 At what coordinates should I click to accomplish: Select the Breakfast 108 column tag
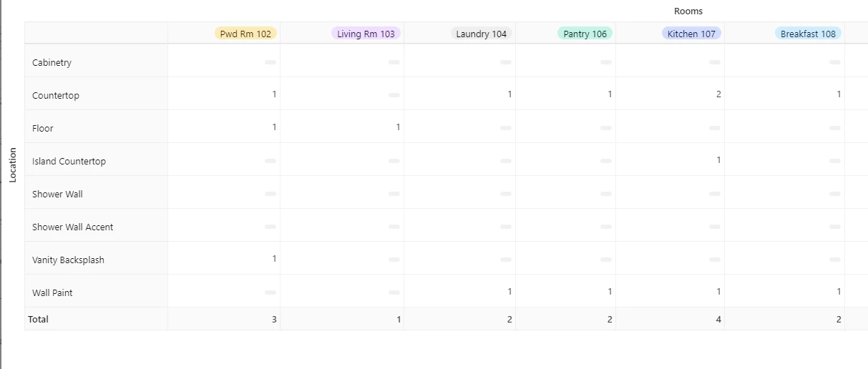pyautogui.click(x=808, y=34)
